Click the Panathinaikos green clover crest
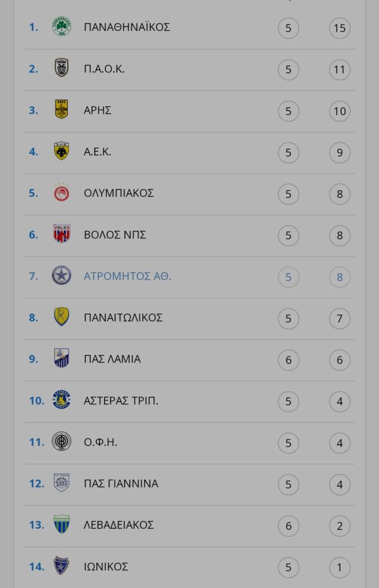The image size is (379, 588). (61, 26)
